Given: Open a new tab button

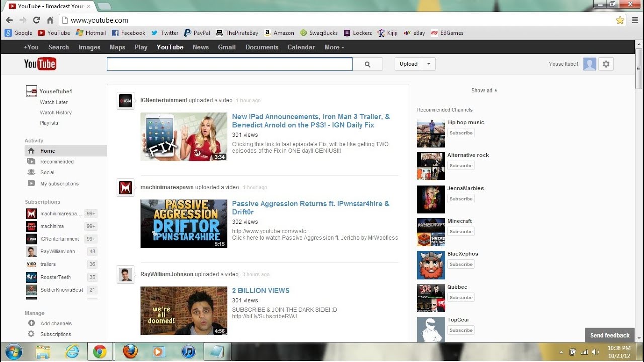Looking at the screenshot, I should click(104, 6).
